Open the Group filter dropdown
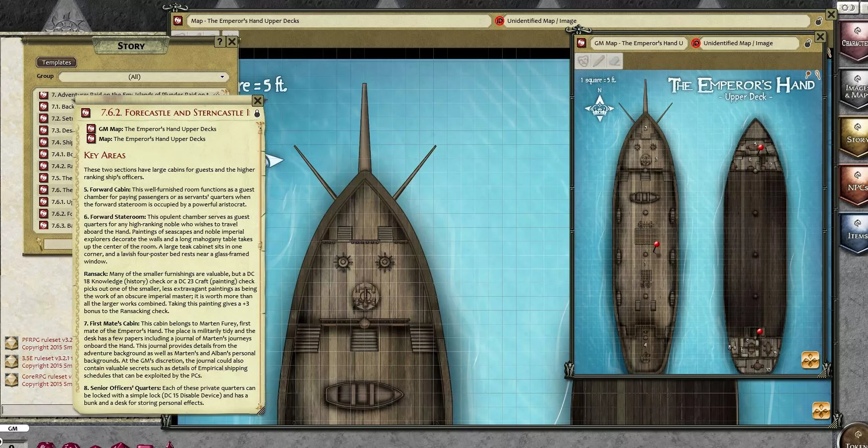Viewport: 868px width, 448px height. click(143, 77)
